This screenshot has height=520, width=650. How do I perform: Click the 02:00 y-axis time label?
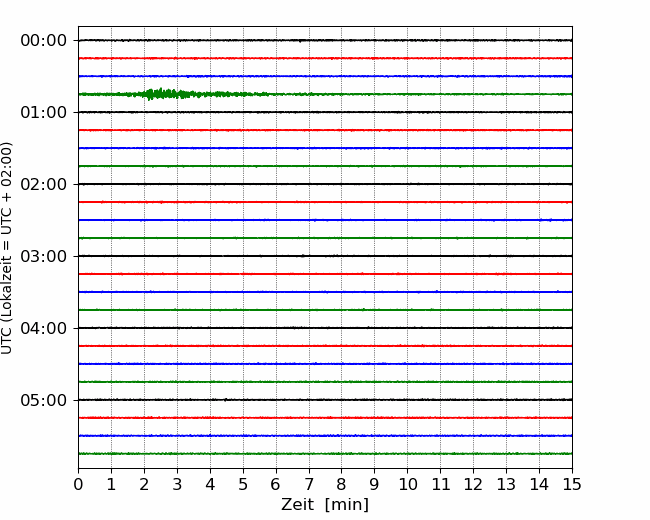tap(44, 185)
